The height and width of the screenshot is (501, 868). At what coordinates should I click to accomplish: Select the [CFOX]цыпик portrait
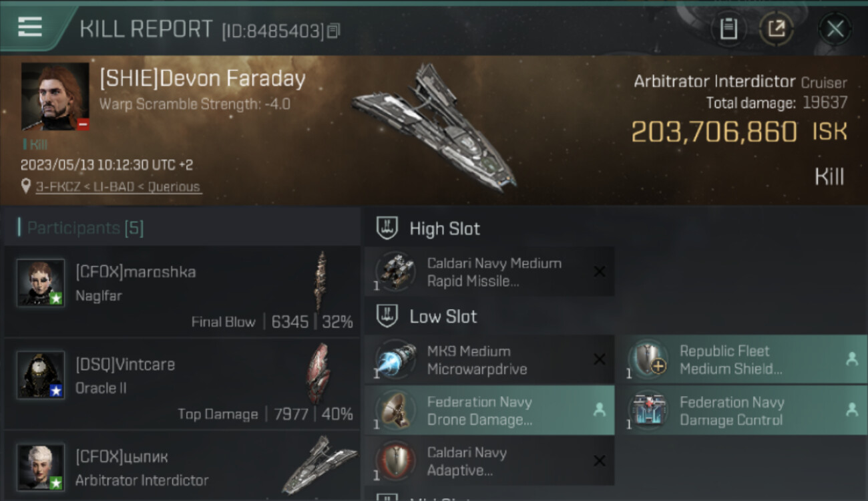pyautogui.click(x=41, y=468)
